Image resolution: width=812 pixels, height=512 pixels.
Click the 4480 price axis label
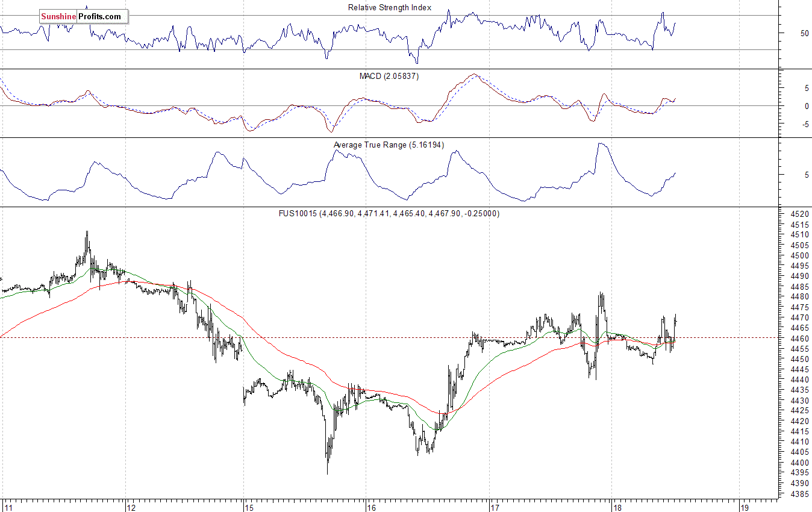pos(801,297)
